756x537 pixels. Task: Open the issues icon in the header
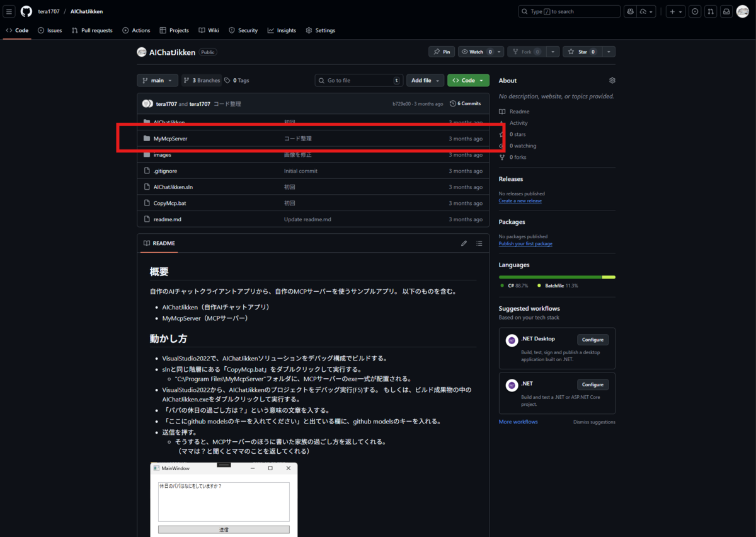[x=695, y=11]
